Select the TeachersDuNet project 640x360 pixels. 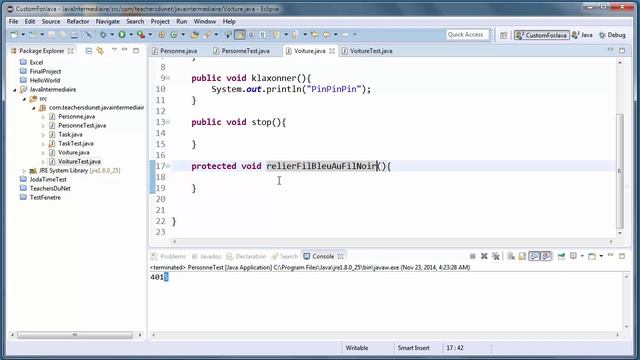[x=50, y=189]
